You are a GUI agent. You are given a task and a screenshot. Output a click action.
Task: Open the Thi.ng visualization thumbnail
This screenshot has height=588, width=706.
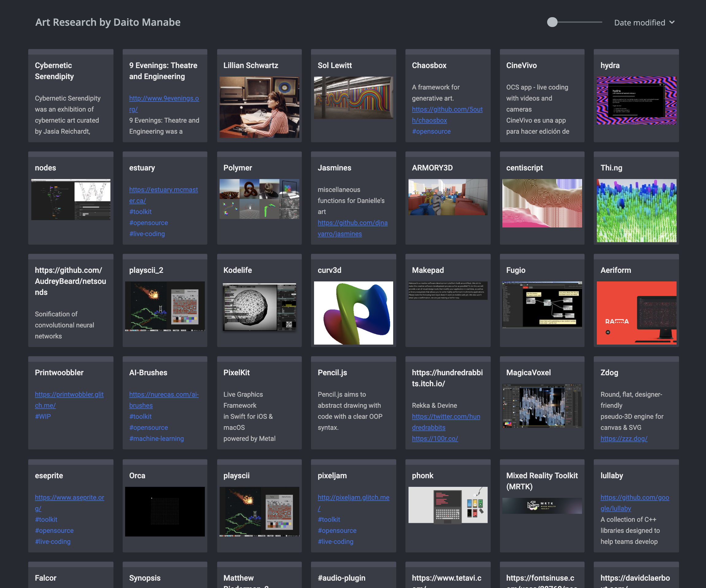tap(636, 211)
